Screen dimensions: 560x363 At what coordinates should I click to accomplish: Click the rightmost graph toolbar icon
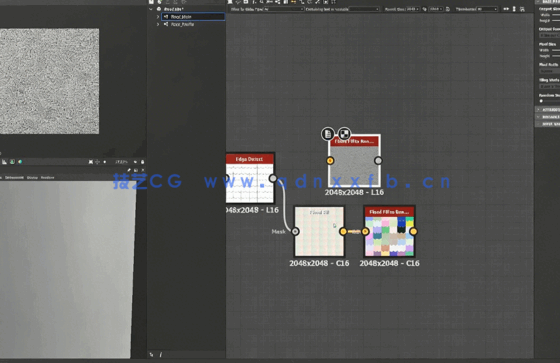pos(522,9)
